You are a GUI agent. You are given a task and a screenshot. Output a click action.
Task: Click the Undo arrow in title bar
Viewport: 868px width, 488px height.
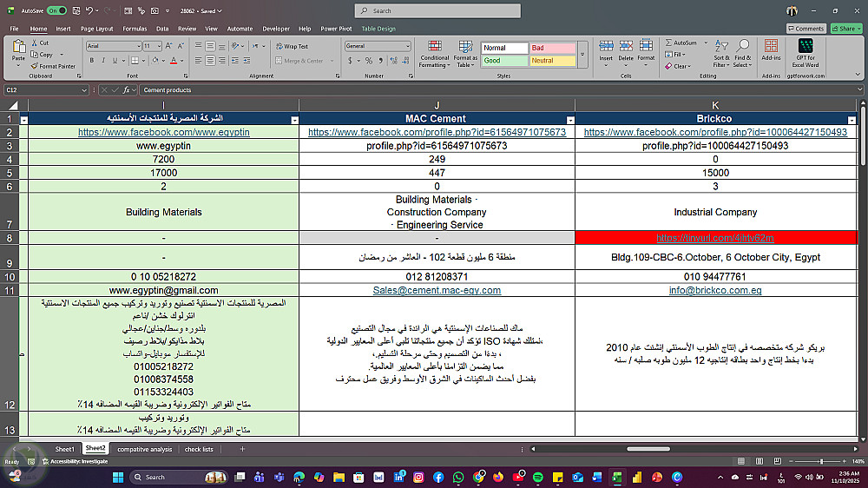[x=89, y=10]
